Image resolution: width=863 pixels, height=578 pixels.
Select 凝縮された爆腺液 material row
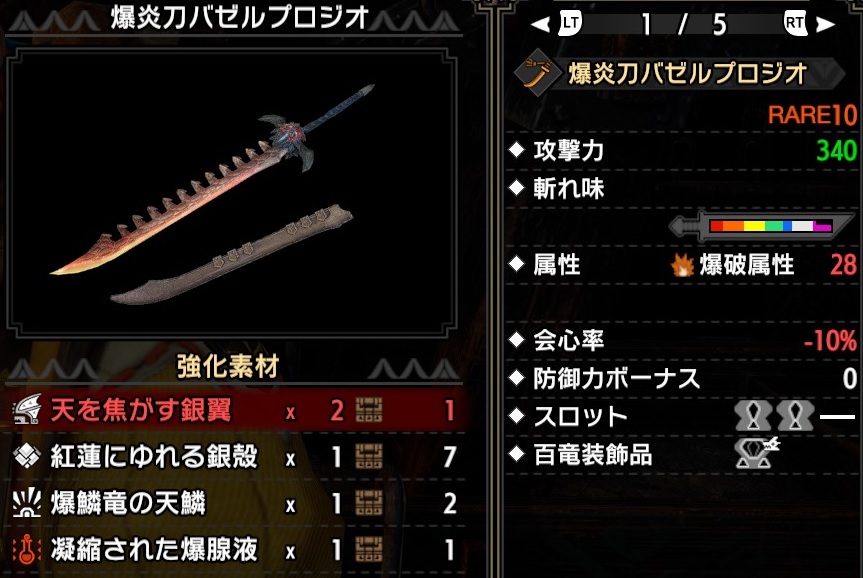coord(234,550)
